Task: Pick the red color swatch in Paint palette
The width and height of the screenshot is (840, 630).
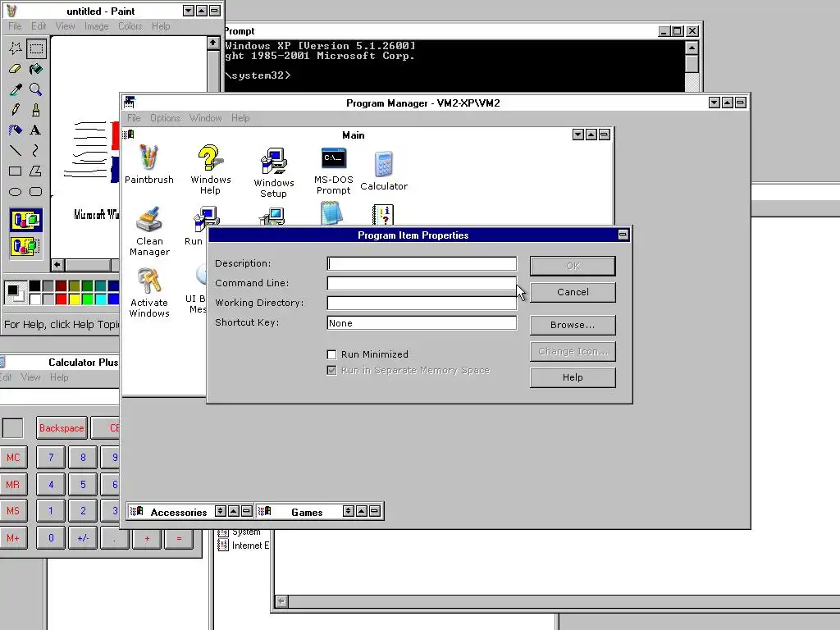Action: coord(61,299)
